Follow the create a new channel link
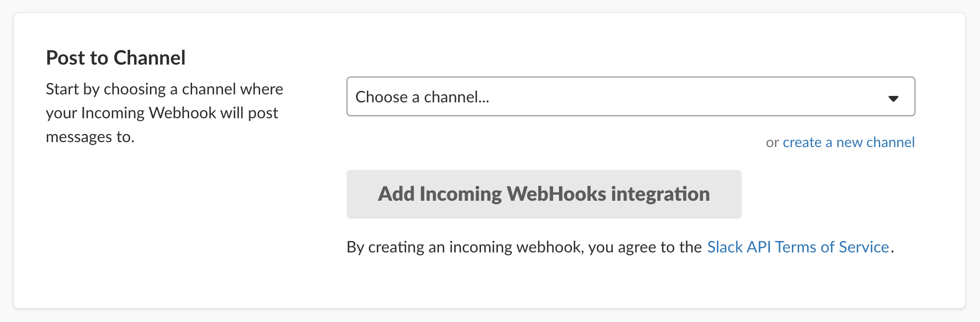This screenshot has width=980, height=322. (848, 143)
